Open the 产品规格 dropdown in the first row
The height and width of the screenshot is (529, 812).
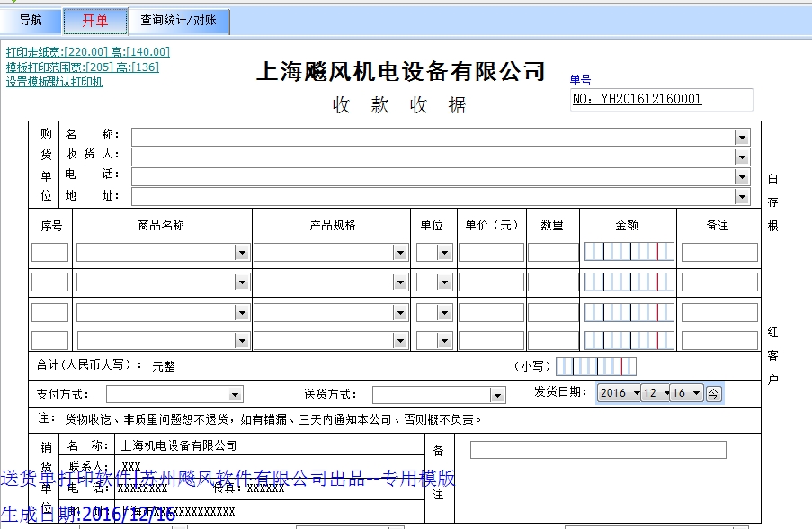(x=400, y=253)
